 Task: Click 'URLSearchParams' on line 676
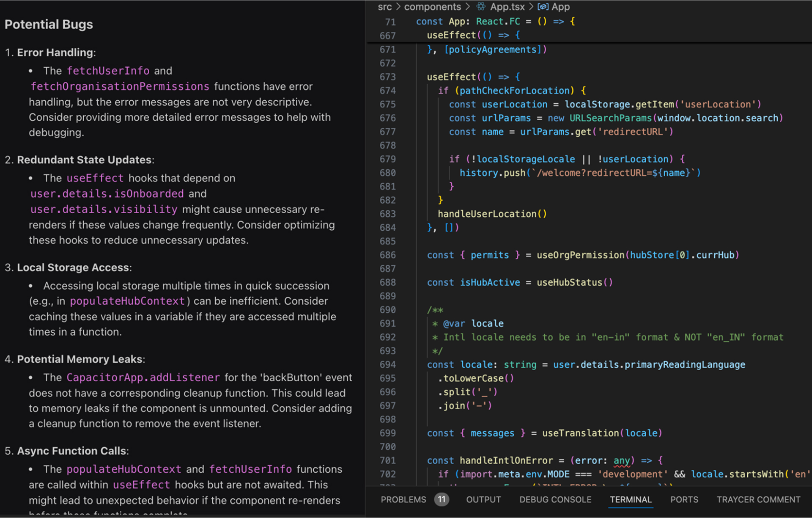(610, 118)
